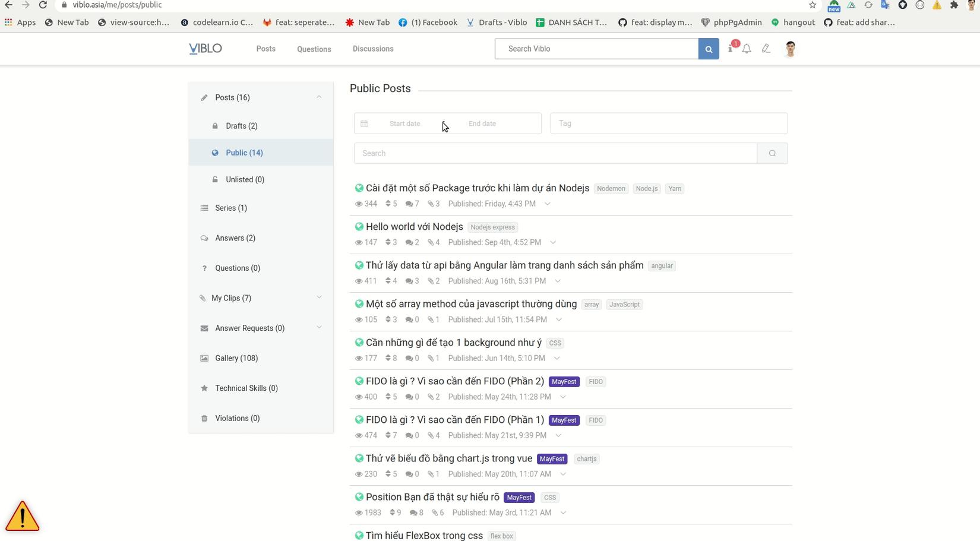The height and width of the screenshot is (541, 980).
Task: Click the clip icon on Cài đặt Package post
Action: [x=431, y=204]
